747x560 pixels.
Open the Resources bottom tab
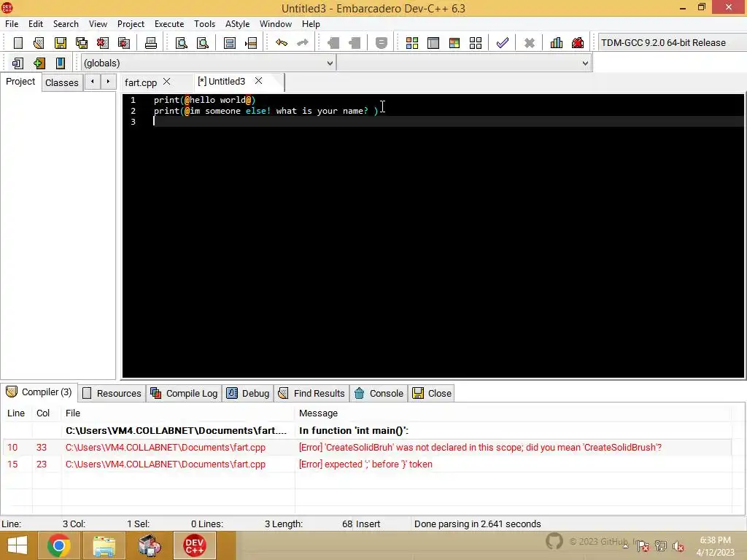click(112, 393)
